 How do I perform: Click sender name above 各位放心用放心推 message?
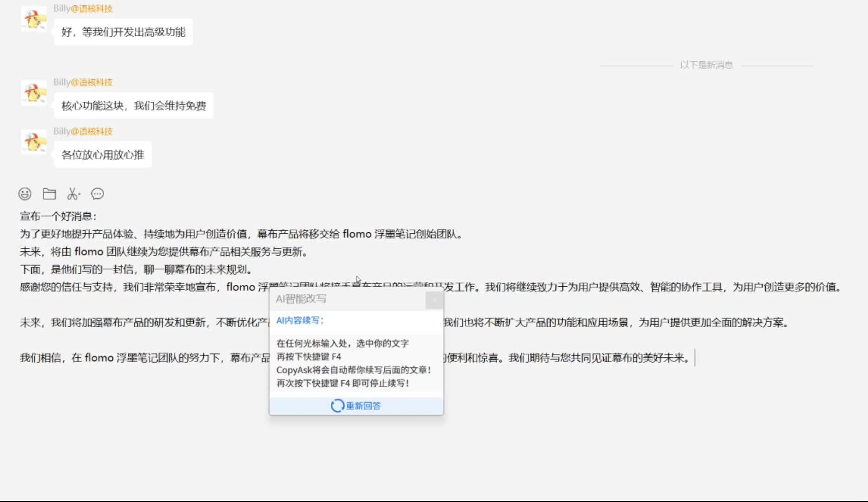pyautogui.click(x=83, y=132)
